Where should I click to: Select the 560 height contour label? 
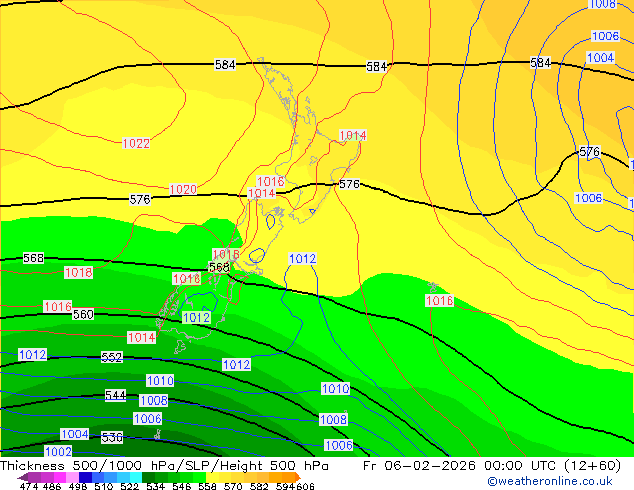[x=83, y=314]
